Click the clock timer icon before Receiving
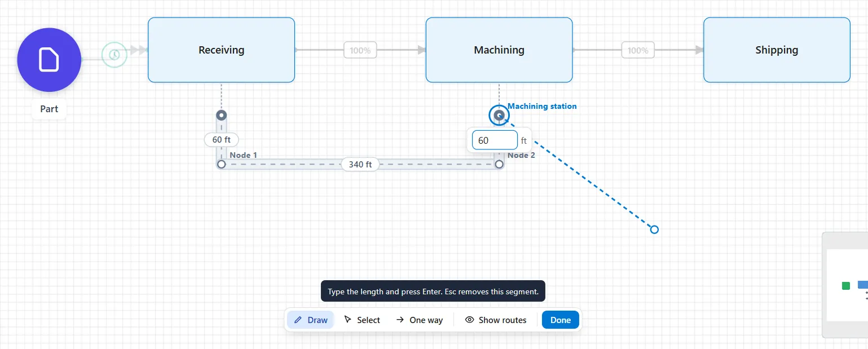 pyautogui.click(x=114, y=55)
